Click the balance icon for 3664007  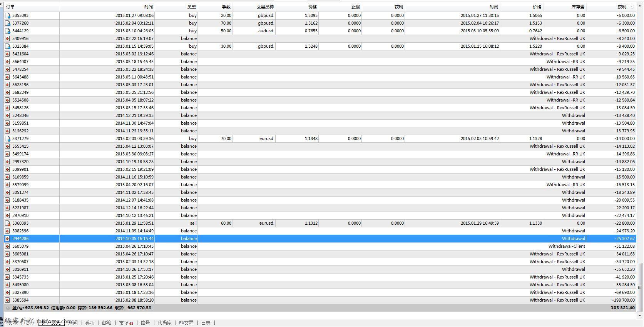(7, 62)
